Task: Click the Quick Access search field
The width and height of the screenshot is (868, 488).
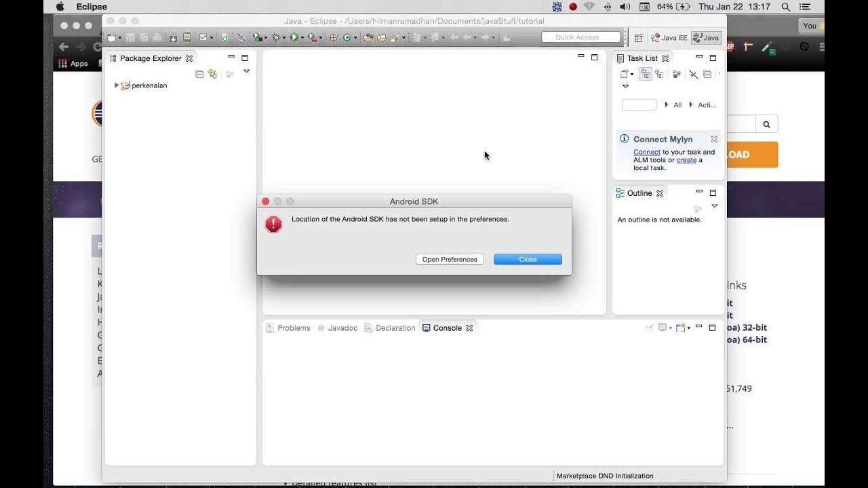Action: point(581,37)
